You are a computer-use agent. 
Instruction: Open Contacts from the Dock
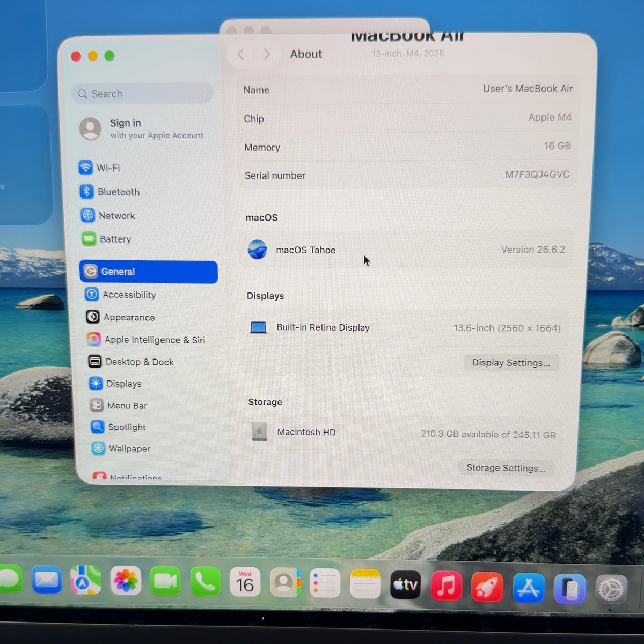click(285, 582)
